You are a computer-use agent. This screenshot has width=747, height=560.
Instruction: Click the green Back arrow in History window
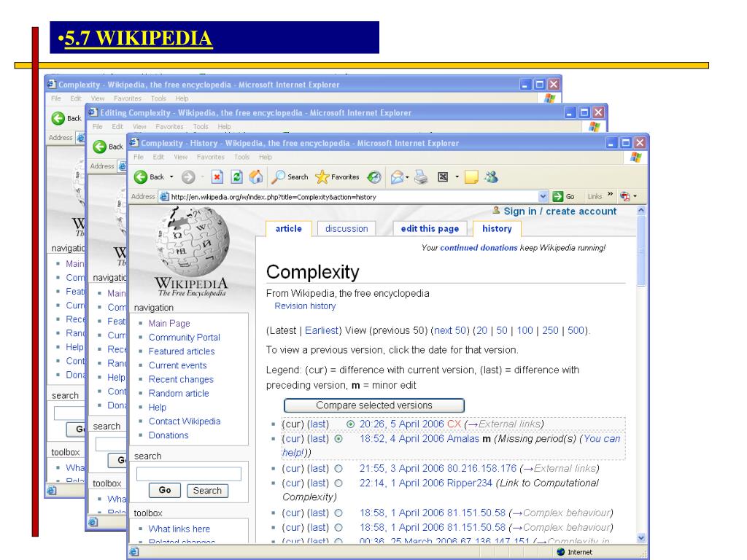pyautogui.click(x=141, y=177)
